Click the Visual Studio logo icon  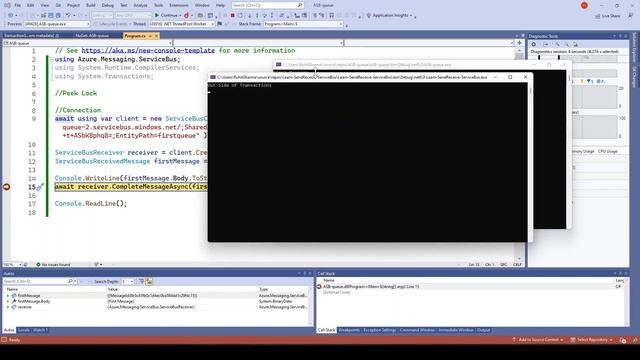point(7,5)
